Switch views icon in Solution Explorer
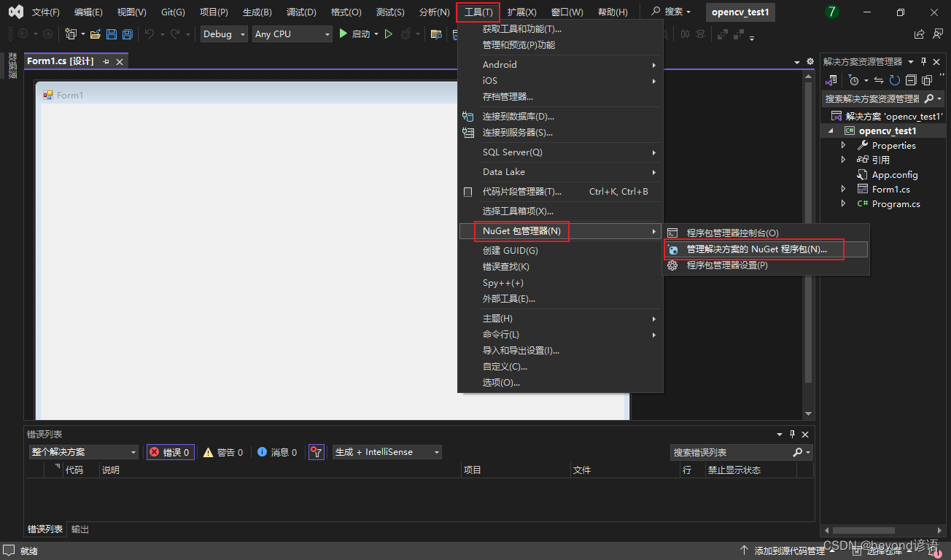Image resolution: width=951 pixels, height=560 pixels. [831, 80]
